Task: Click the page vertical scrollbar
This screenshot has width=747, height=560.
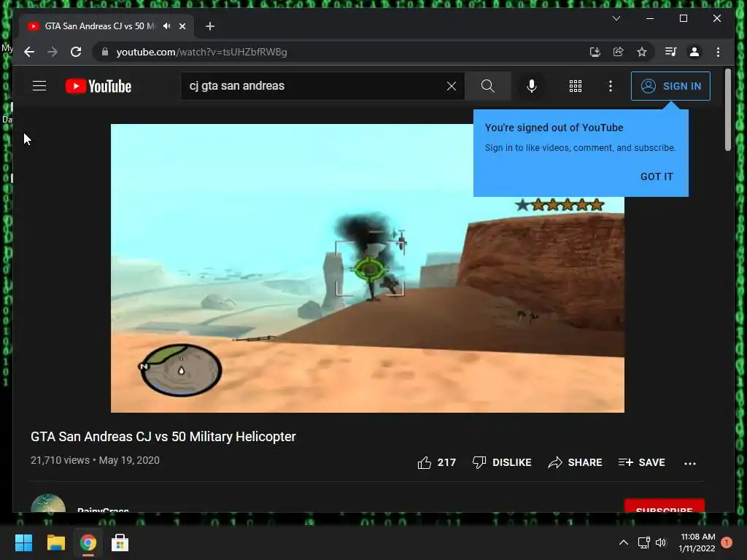Action: click(x=727, y=109)
